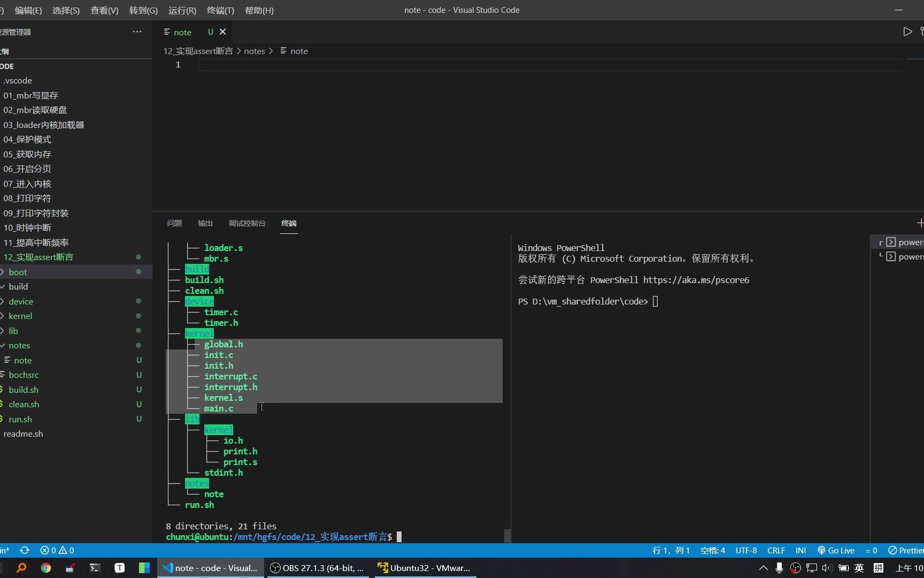The height and width of the screenshot is (578, 924).
Task: Switch to OBS 27.1.3 taskbar window
Action: coord(317,568)
